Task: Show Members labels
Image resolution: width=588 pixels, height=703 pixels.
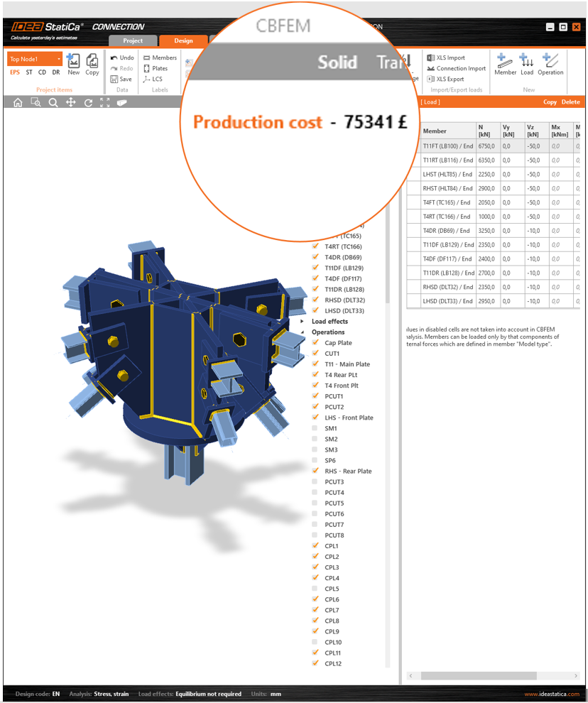Action: tap(160, 58)
